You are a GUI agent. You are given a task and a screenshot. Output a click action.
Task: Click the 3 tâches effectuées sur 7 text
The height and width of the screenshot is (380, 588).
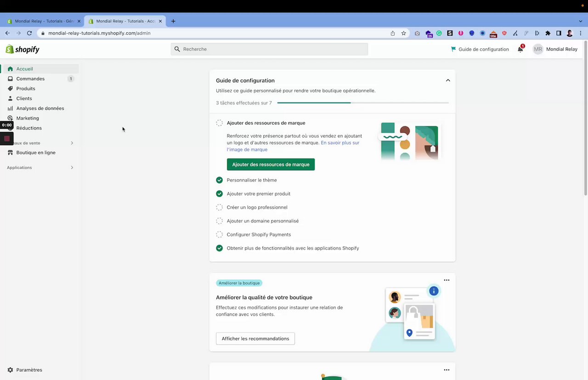(244, 103)
